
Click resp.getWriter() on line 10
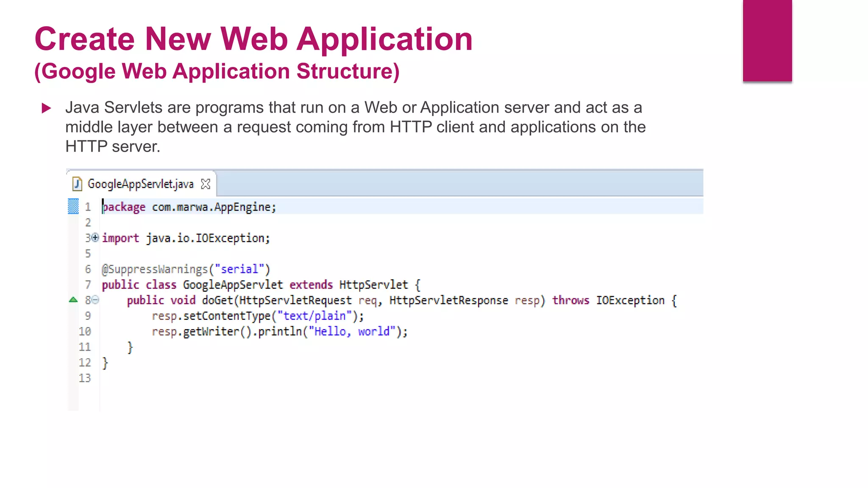pyautogui.click(x=202, y=331)
